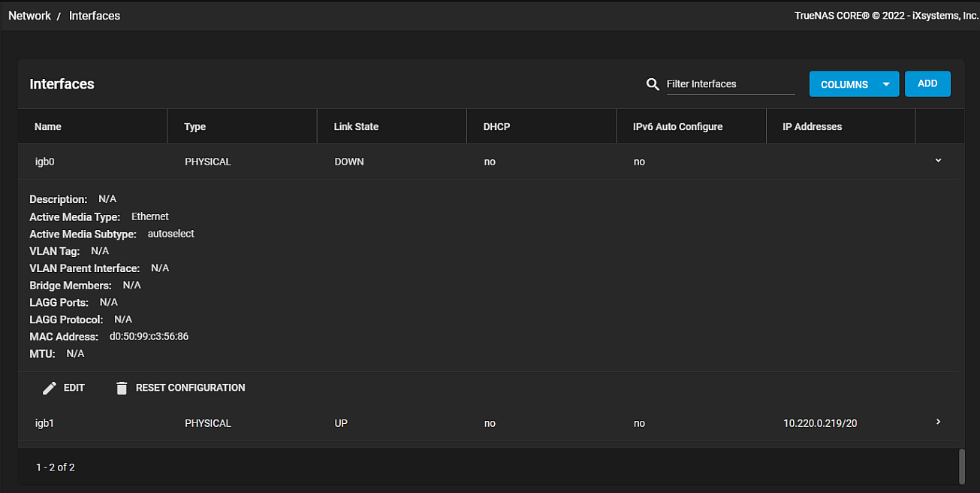Click the search magnifier icon

tap(653, 84)
